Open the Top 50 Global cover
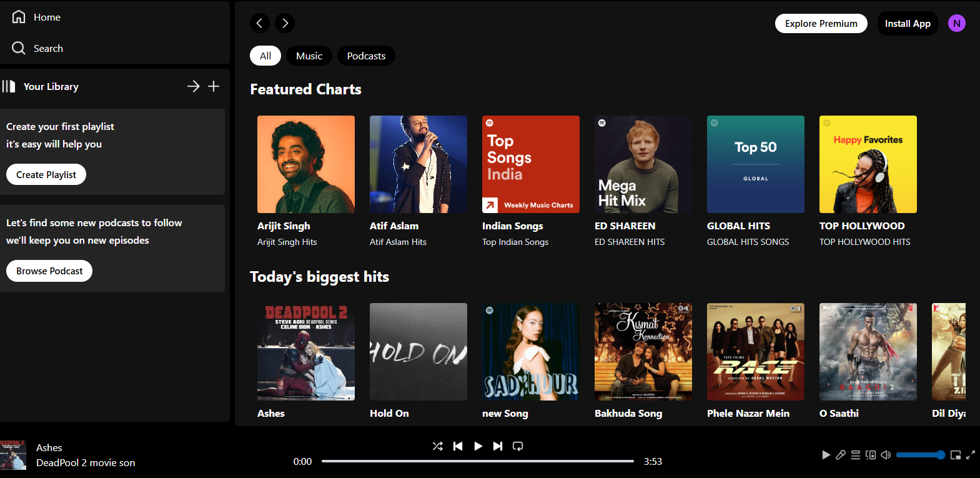Viewport: 980px width, 478px height. point(756,164)
